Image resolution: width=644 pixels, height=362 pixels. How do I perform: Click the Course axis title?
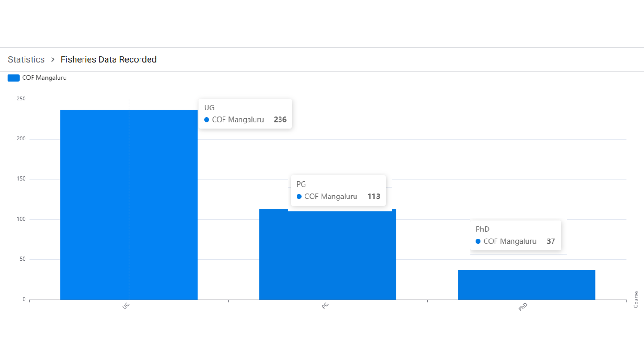(x=636, y=300)
